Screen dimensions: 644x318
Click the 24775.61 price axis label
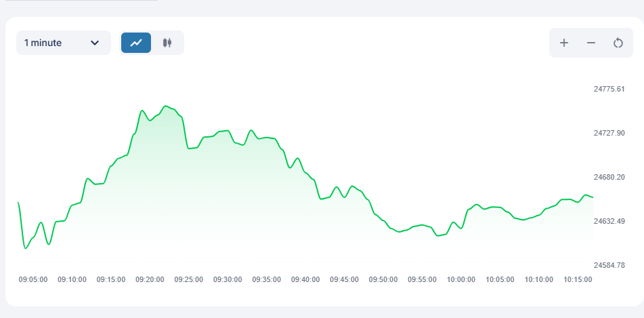[609, 89]
